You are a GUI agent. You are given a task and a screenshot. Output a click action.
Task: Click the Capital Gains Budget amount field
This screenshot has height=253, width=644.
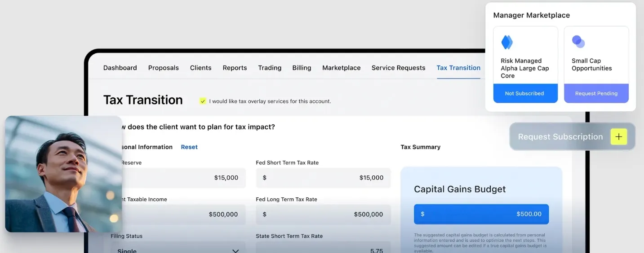coord(481,214)
